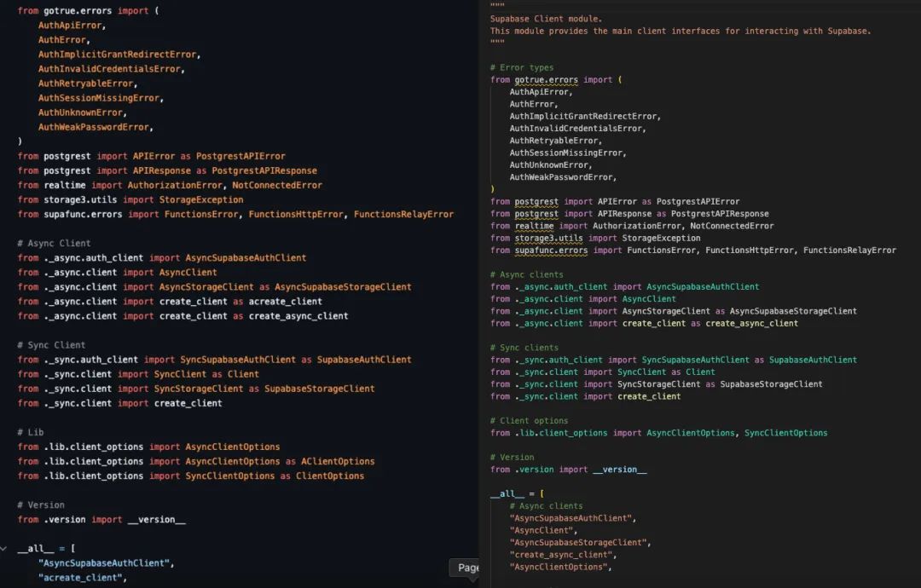The height and width of the screenshot is (588, 921).
Task: Click the '# Version' comment in left pane
Action: click(41, 505)
